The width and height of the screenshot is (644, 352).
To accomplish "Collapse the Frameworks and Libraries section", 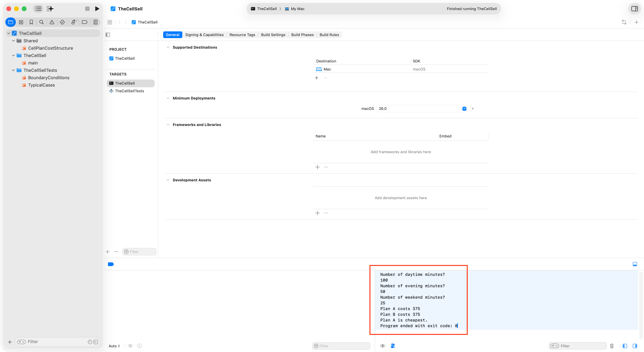I will click(x=168, y=125).
